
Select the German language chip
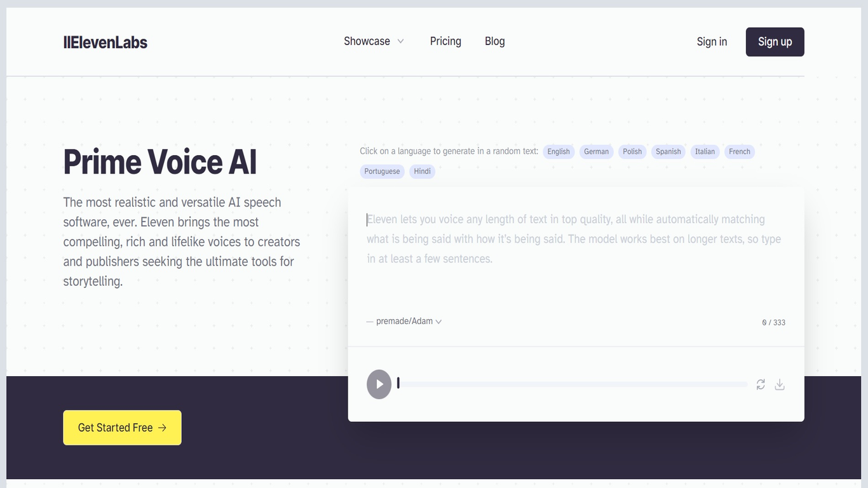(595, 151)
